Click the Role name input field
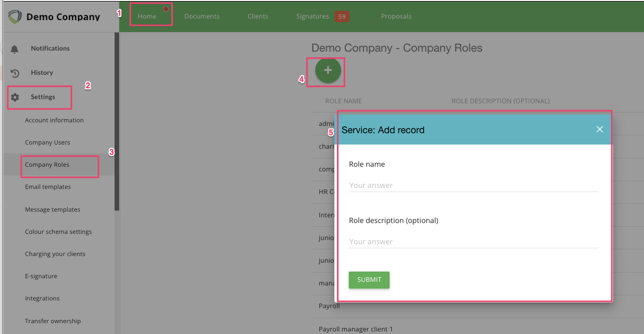This screenshot has height=334, width=644. [473, 185]
